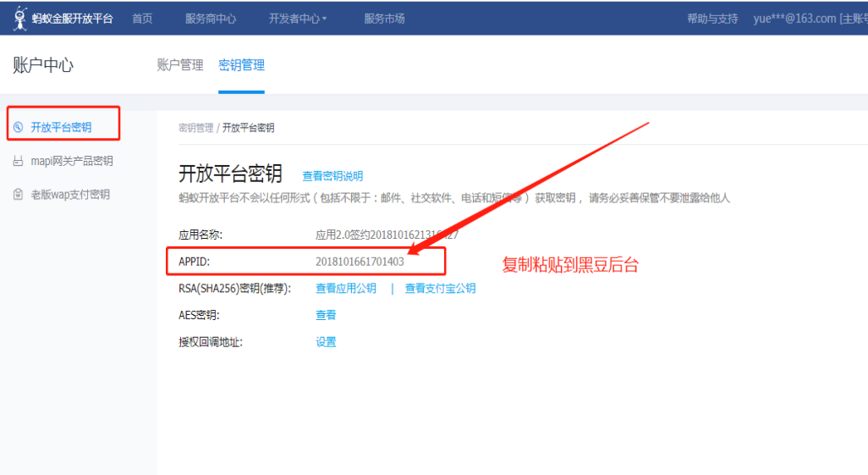Click the mapi网关产品密钥 sidebar icon
The image size is (868, 475).
tap(19, 161)
